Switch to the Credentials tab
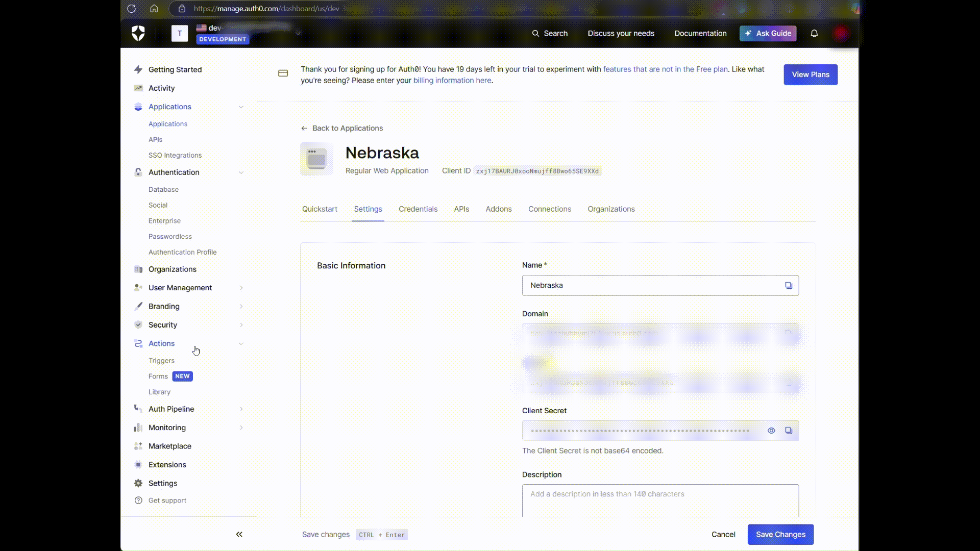The image size is (980, 551). pyautogui.click(x=418, y=209)
